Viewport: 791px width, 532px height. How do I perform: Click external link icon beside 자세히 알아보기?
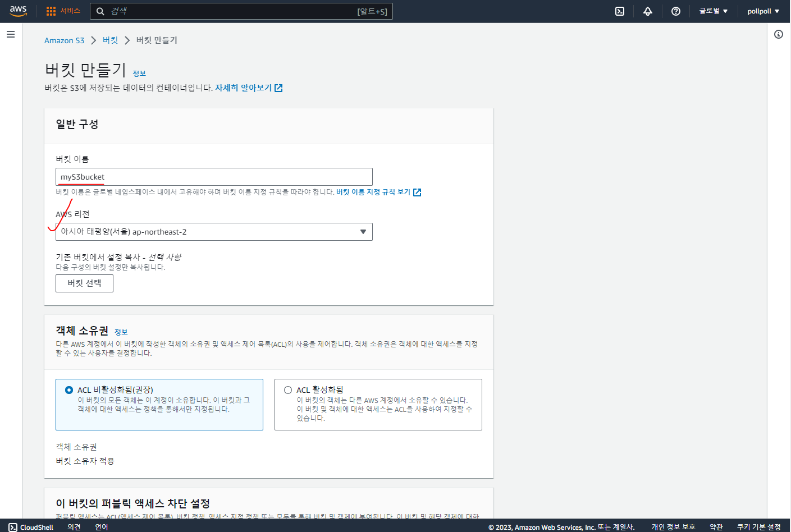[x=278, y=88]
